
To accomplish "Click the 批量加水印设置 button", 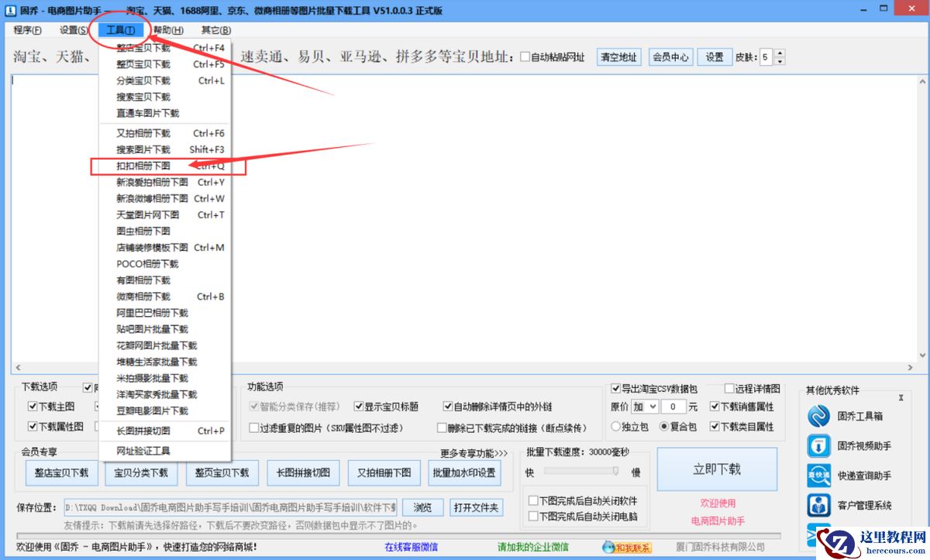I will coord(464,472).
